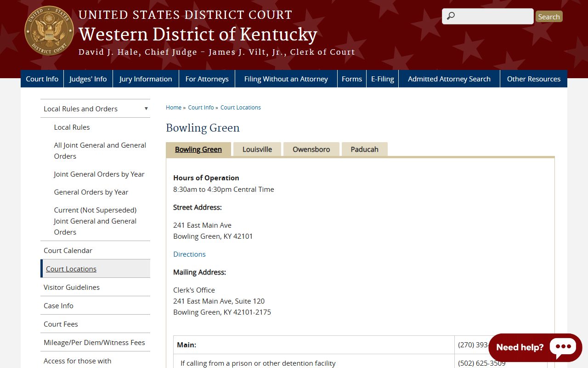Click mailing address line with Suite 120
588x368 pixels.
219,301
